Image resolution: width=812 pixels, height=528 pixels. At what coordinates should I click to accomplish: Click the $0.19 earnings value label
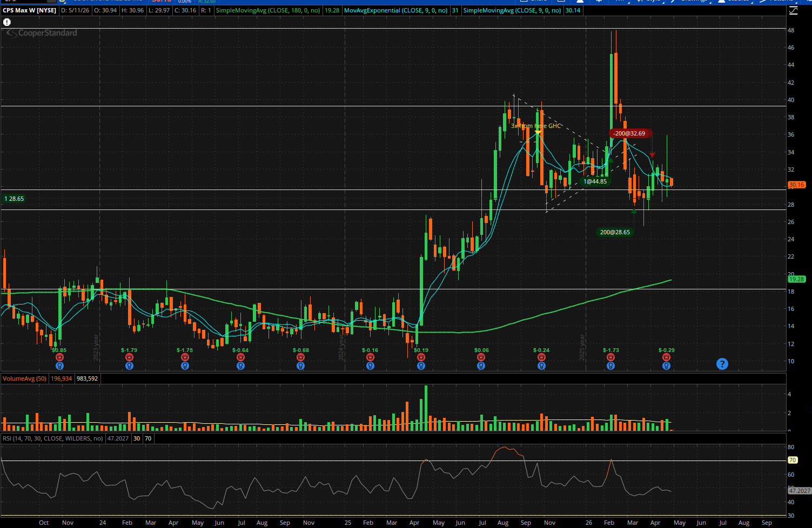coord(421,350)
